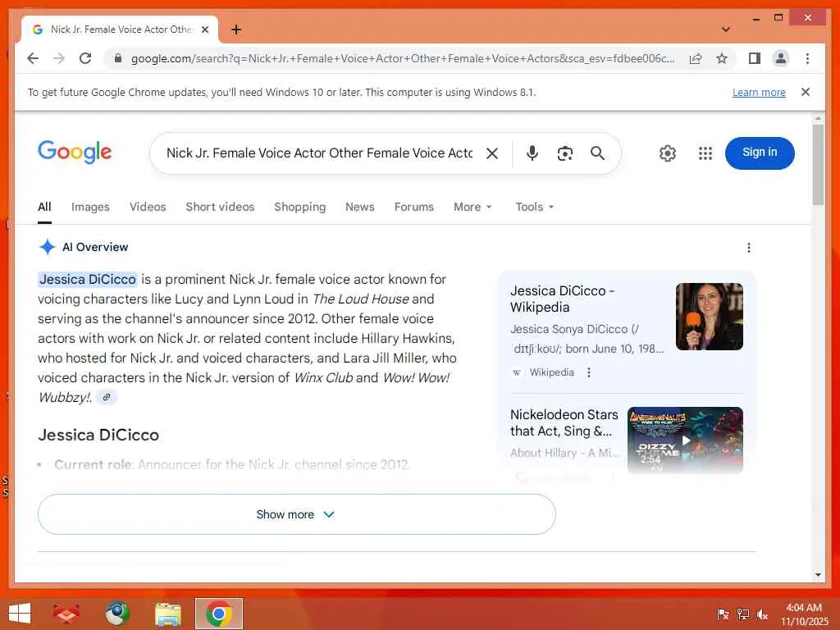Viewport: 840px width, 630px height.
Task: Clear the search query text
Action: (492, 153)
